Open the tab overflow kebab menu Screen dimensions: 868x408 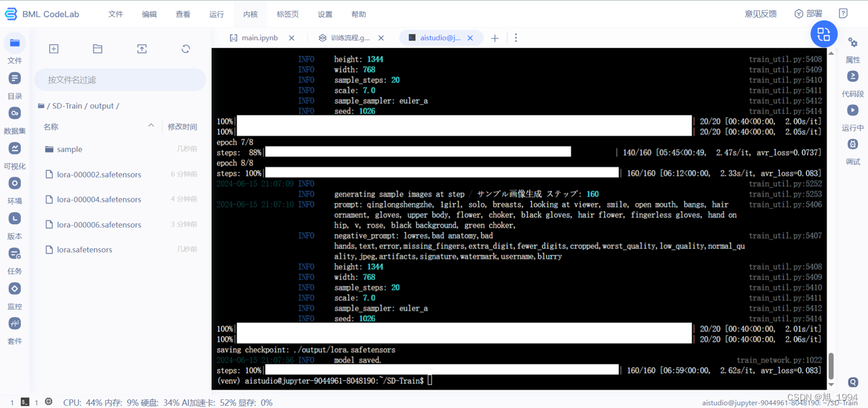516,38
